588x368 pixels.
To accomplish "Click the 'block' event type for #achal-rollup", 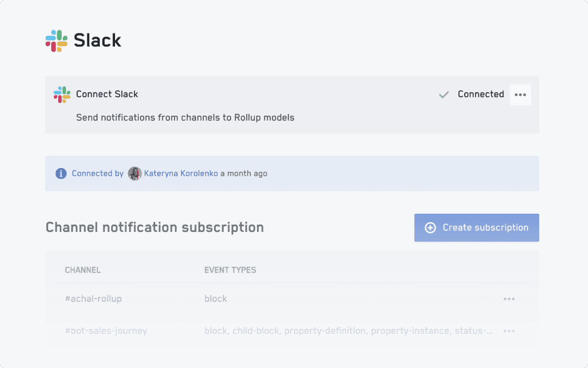I will tap(216, 299).
